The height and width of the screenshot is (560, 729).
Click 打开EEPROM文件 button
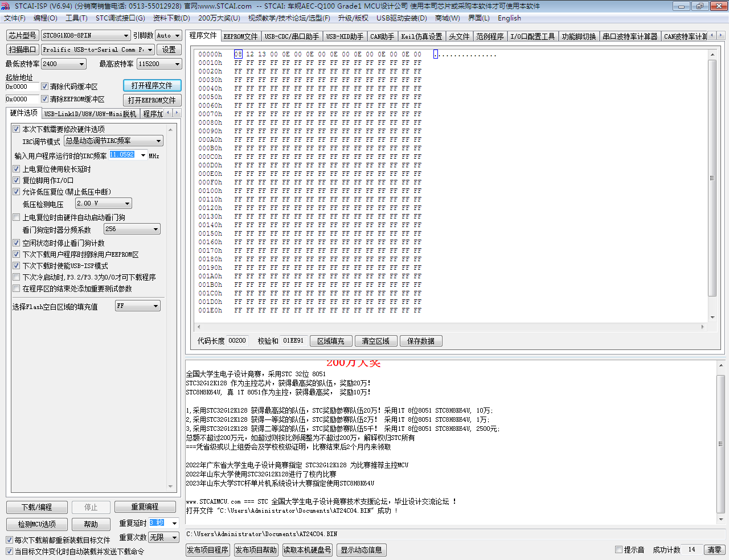pyautogui.click(x=152, y=100)
